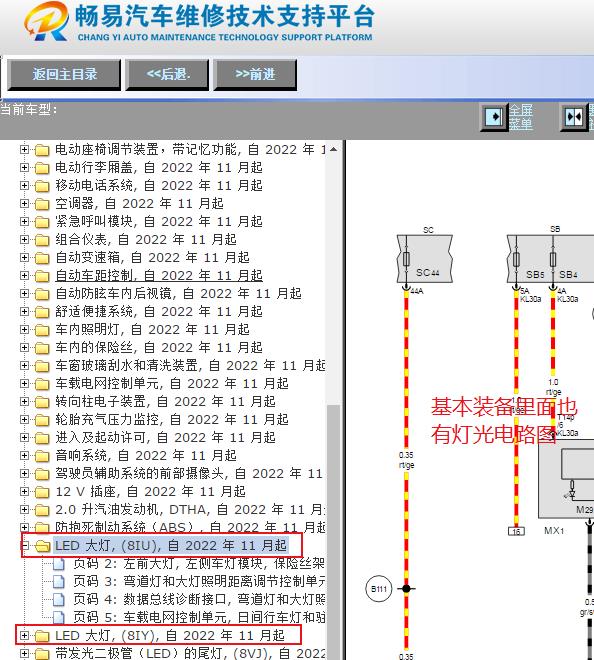Click the tree panel scrollbar thumb

click(x=333, y=532)
